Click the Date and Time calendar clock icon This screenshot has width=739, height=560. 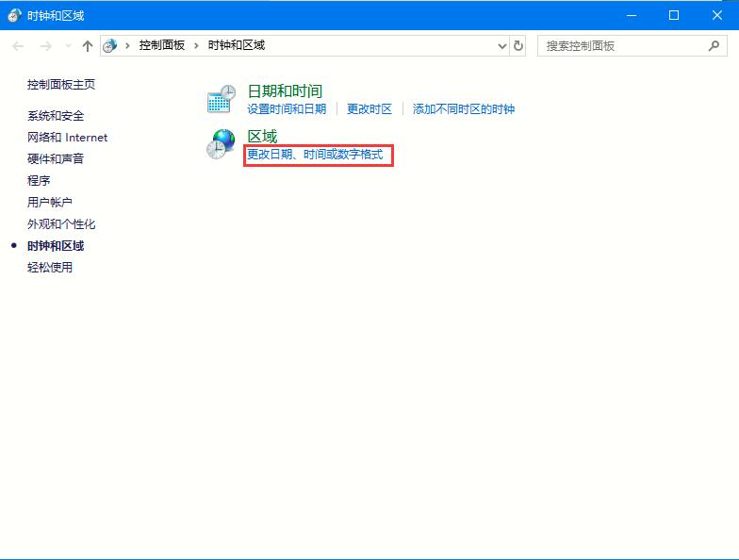(221, 99)
